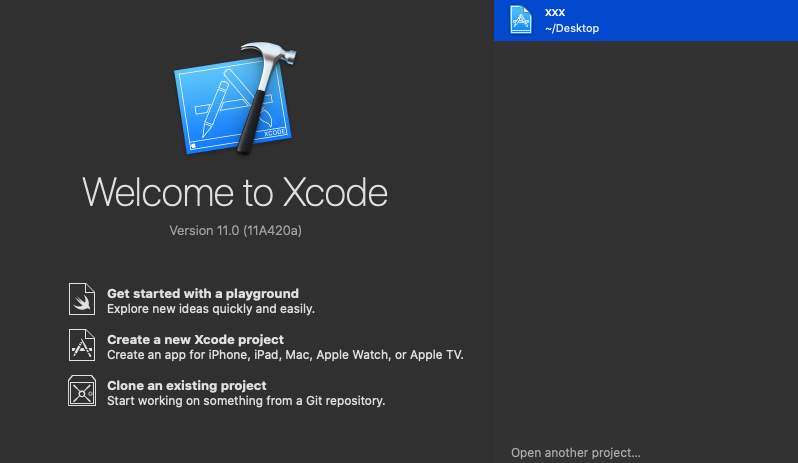The image size is (798, 463).
Task: Click the large Xcode hammer logo
Action: point(235,99)
